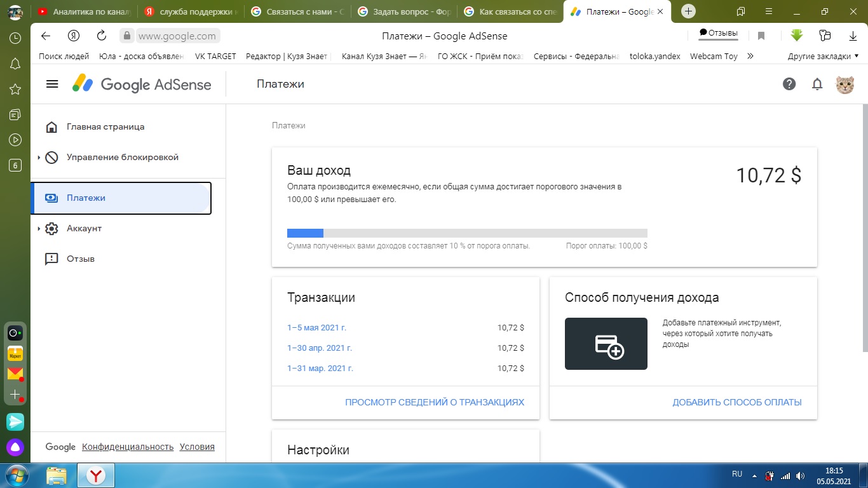Expand the Аккаунт section arrow
Screen dimensions: 868x488
coord(39,229)
